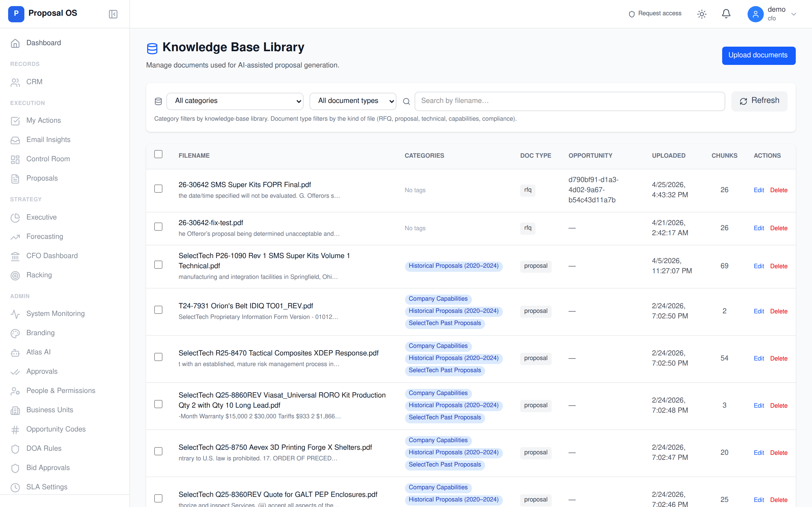Select the T24-7931 Orion's Belt row checkbox

pos(158,310)
